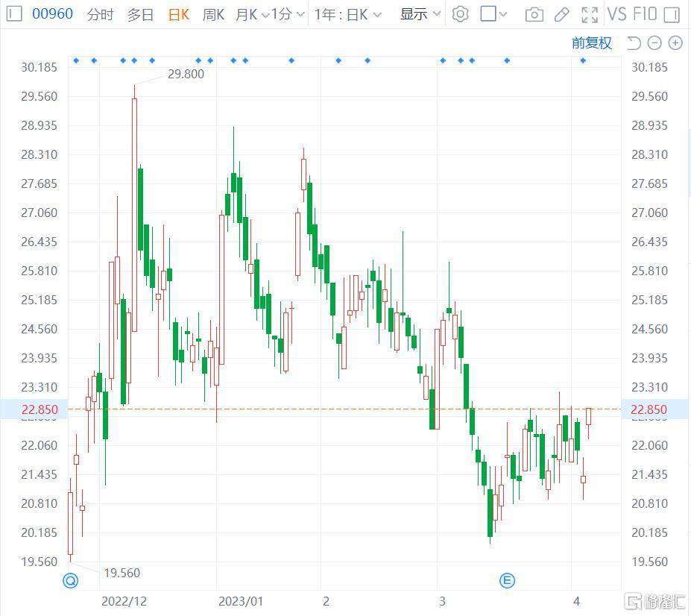Switch to the 周K weekly tab
The image size is (691, 616).
tap(213, 14)
